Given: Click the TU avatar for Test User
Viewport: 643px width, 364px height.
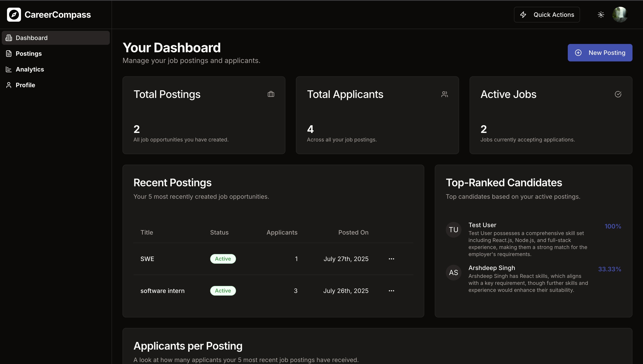Looking at the screenshot, I should pyautogui.click(x=453, y=230).
